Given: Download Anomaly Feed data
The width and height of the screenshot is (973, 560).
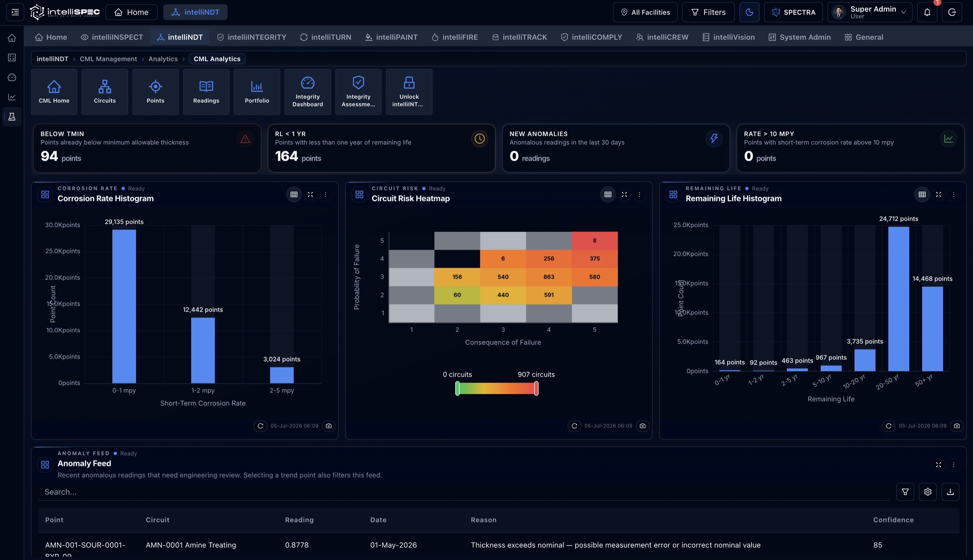Looking at the screenshot, I should 950,492.
